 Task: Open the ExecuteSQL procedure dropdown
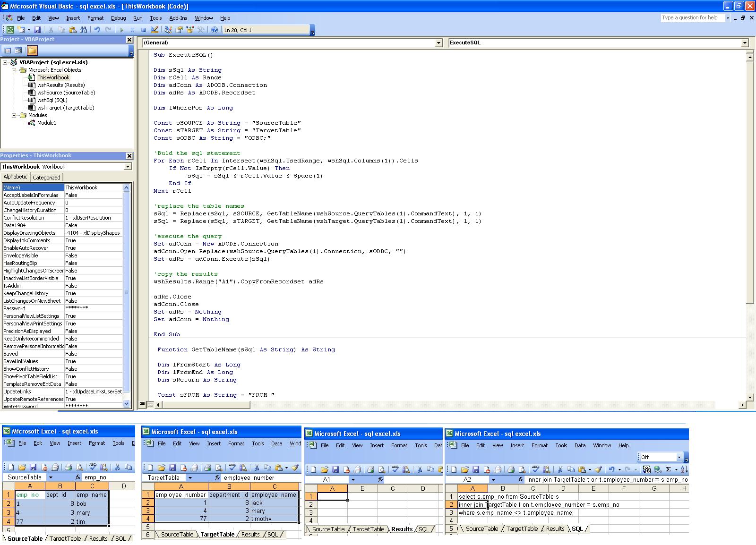(745, 43)
